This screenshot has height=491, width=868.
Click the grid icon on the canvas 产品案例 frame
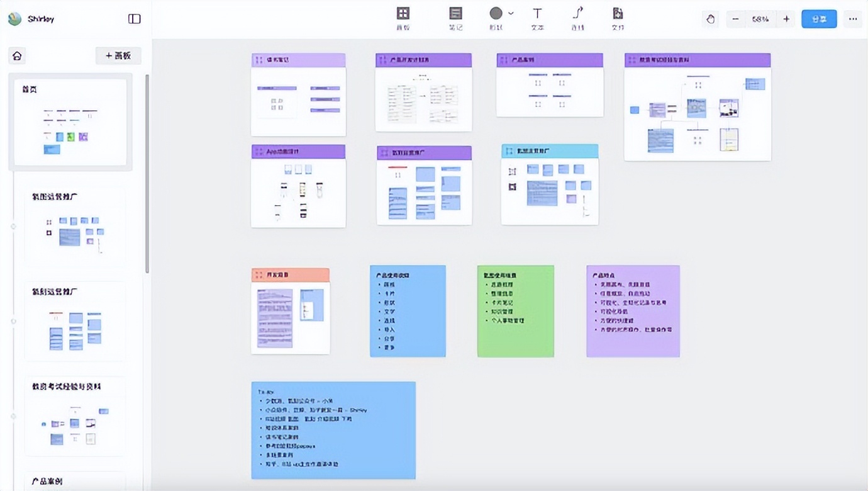(504, 60)
